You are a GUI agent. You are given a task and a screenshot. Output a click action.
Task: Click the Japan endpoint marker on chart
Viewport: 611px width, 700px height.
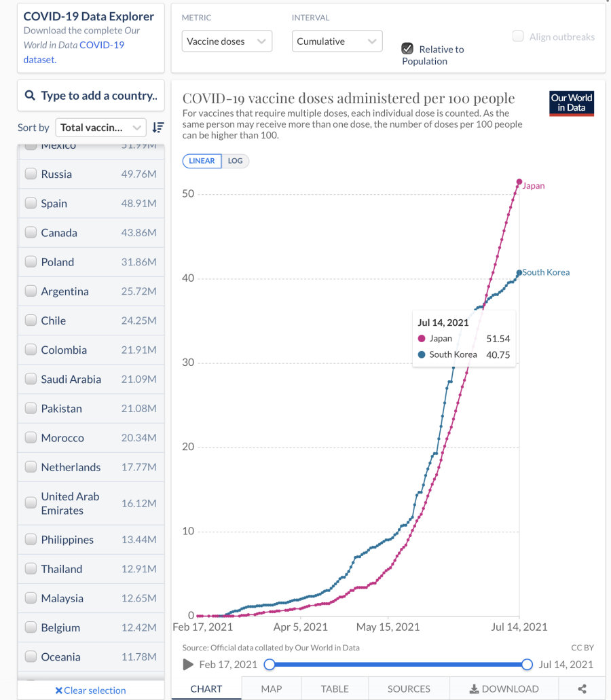click(519, 182)
